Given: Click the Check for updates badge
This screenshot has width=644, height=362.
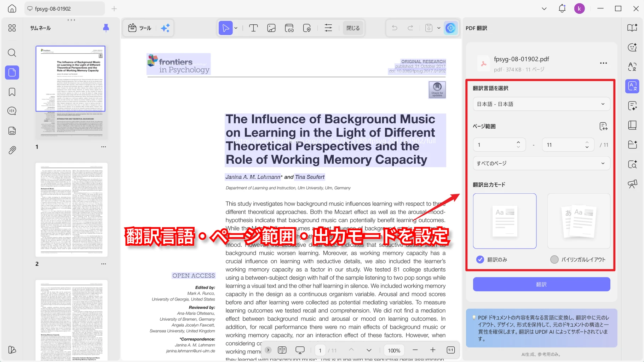Looking at the screenshot, I should click(x=437, y=89).
